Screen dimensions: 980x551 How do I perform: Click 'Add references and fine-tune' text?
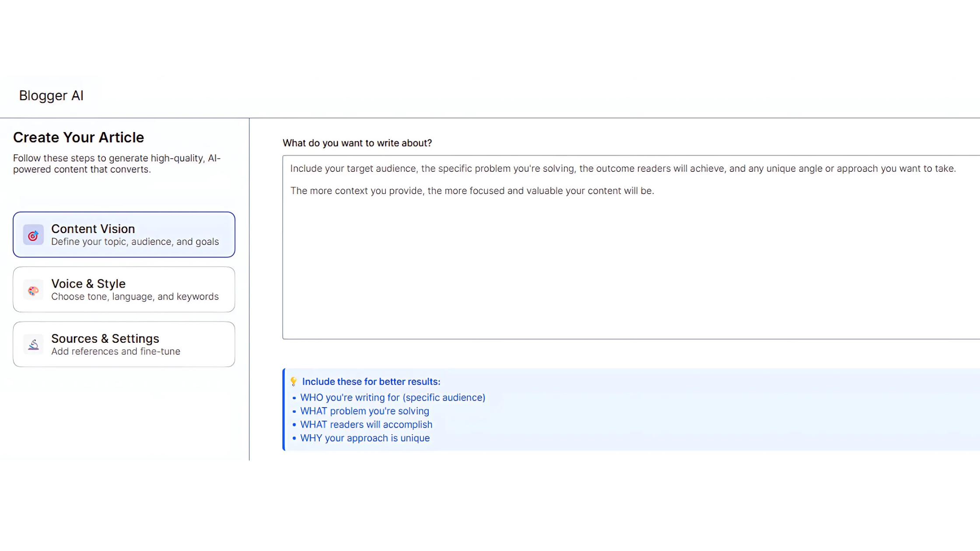coord(115,352)
